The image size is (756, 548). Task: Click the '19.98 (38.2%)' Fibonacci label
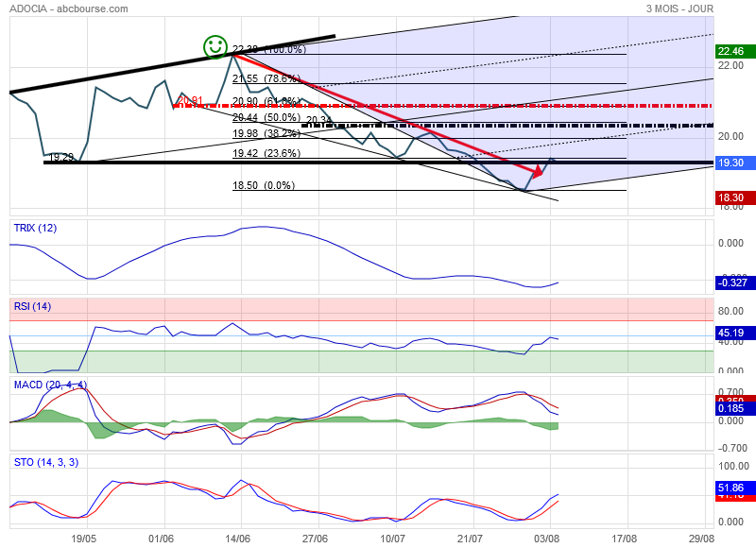[x=266, y=133]
